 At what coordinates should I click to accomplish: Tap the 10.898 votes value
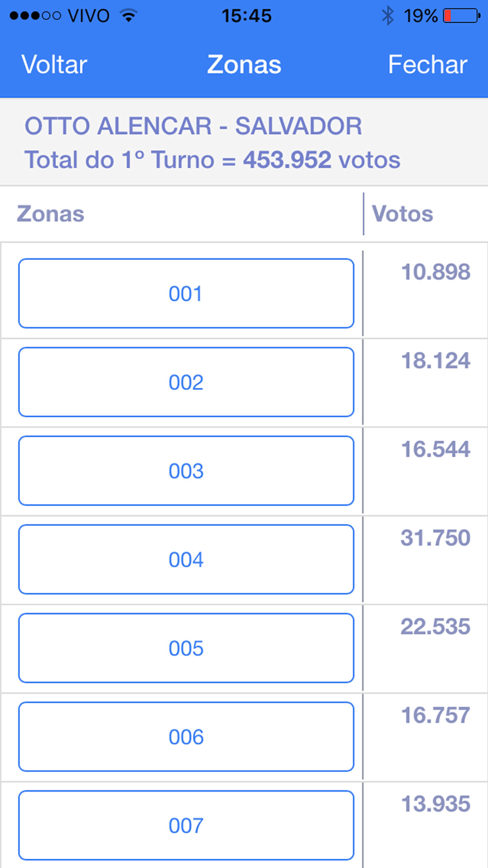tap(435, 272)
